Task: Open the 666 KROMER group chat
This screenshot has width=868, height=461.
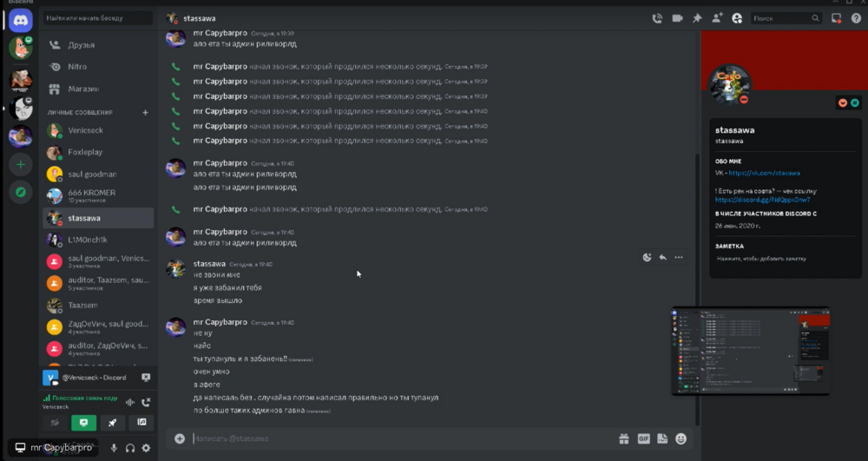Action: tap(98, 196)
